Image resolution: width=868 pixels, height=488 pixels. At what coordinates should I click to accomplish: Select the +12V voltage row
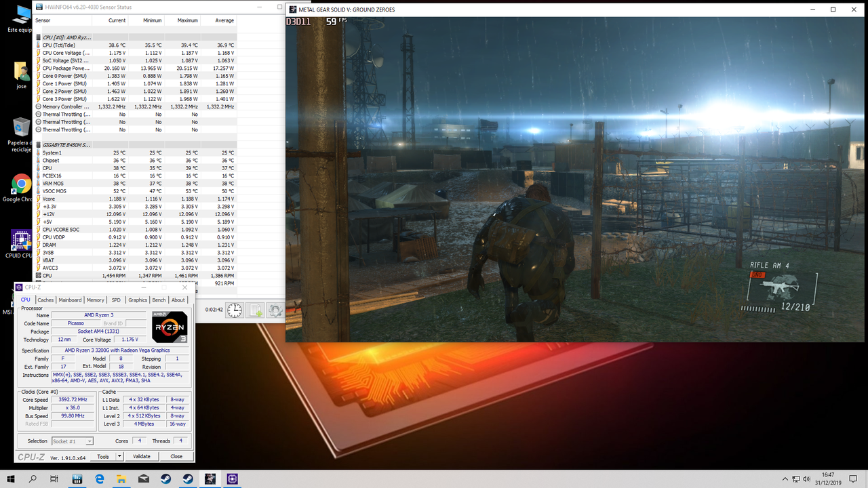[x=135, y=214]
